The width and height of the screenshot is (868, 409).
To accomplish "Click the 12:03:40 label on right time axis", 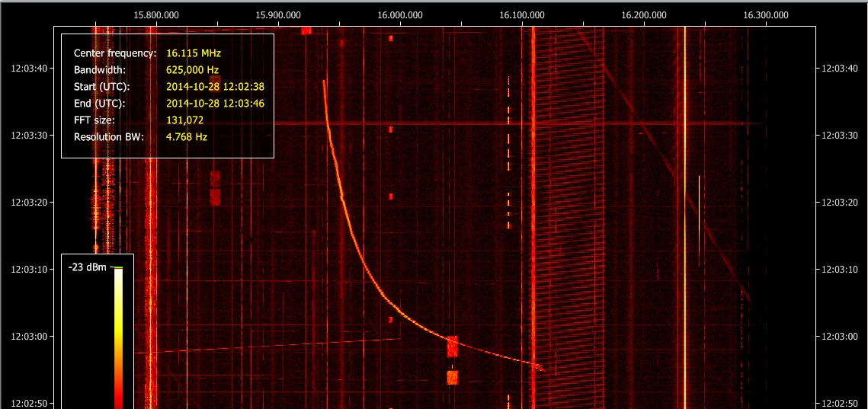I will (839, 68).
